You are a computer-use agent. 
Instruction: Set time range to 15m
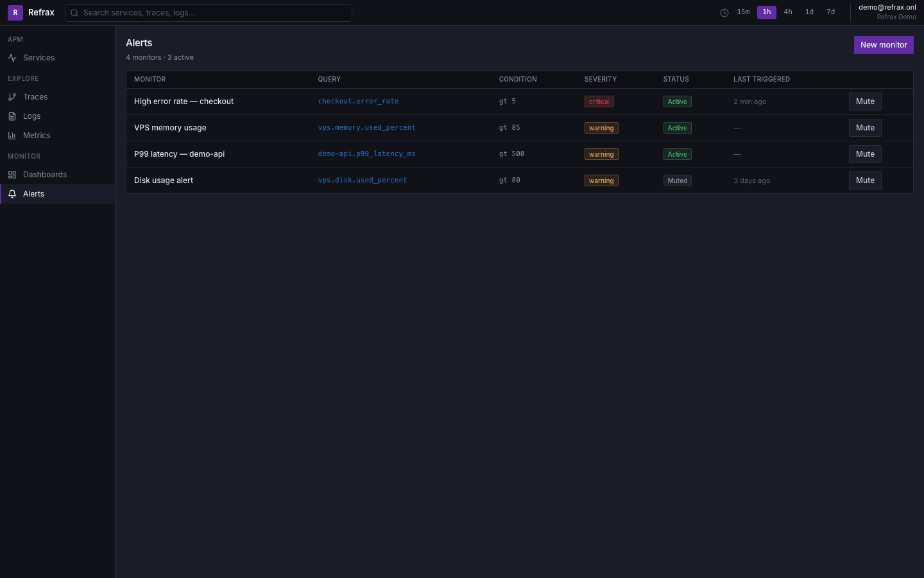(743, 12)
